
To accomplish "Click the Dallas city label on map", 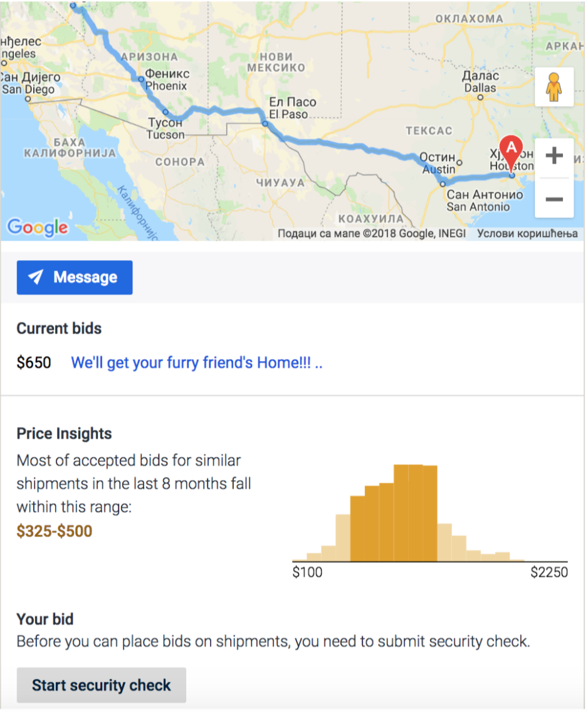I will pos(481,81).
